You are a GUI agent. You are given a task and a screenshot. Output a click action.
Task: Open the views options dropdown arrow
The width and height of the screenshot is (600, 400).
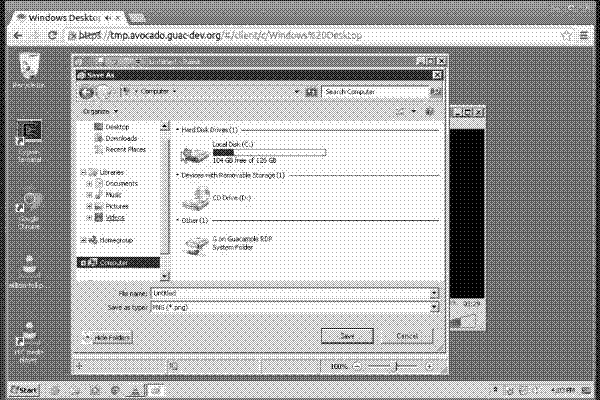[x=414, y=111]
